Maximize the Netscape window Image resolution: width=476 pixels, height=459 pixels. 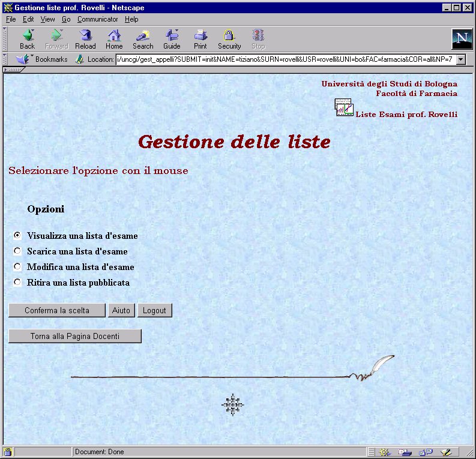tap(456, 8)
